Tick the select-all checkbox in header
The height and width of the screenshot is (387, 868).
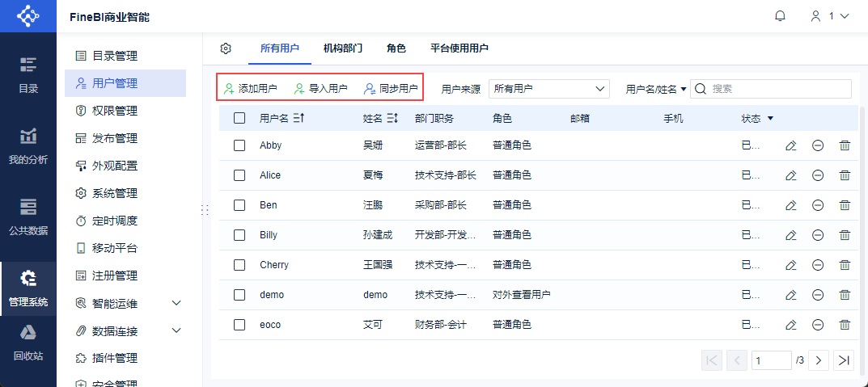point(239,119)
